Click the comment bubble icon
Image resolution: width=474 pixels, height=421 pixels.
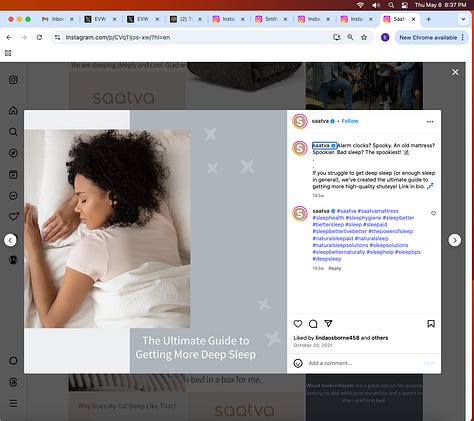[313, 324]
